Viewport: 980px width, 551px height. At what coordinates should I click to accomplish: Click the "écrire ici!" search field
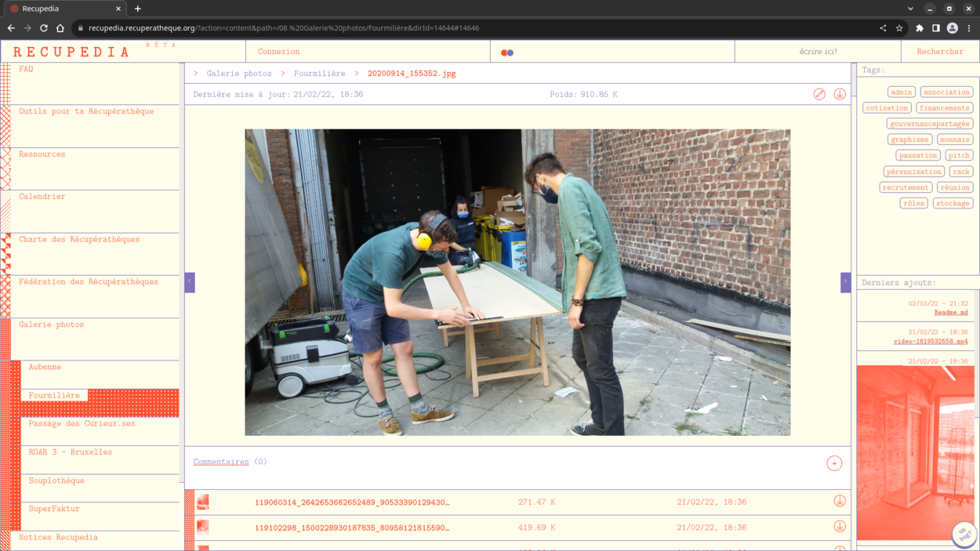pos(818,52)
